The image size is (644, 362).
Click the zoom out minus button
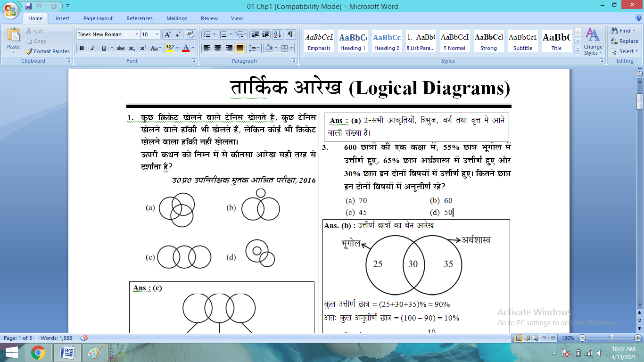(x=582, y=338)
